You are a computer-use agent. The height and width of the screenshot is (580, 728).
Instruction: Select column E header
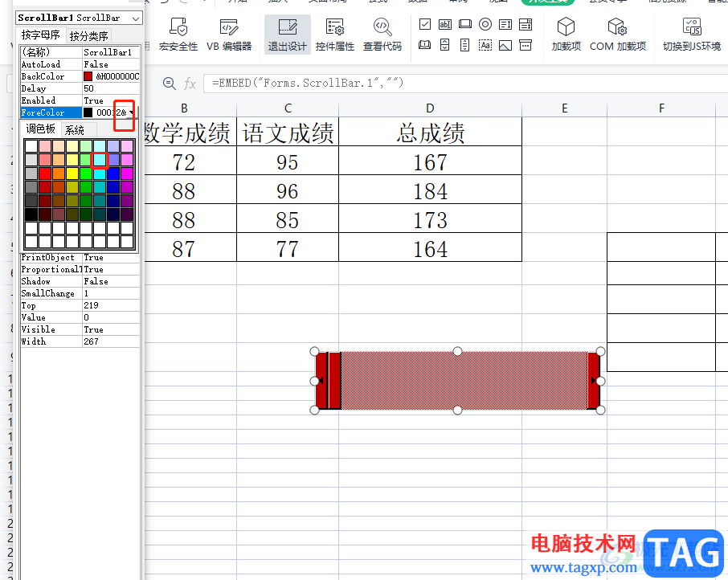(565, 108)
